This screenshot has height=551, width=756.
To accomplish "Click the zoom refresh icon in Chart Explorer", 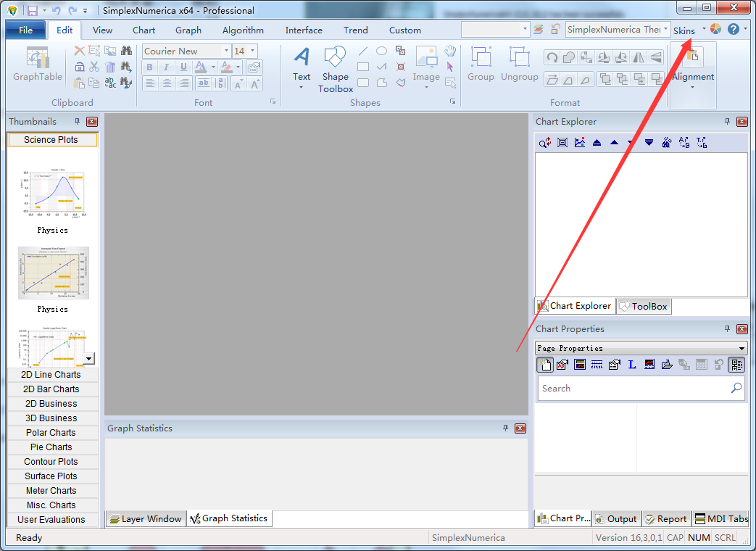I will [x=545, y=143].
